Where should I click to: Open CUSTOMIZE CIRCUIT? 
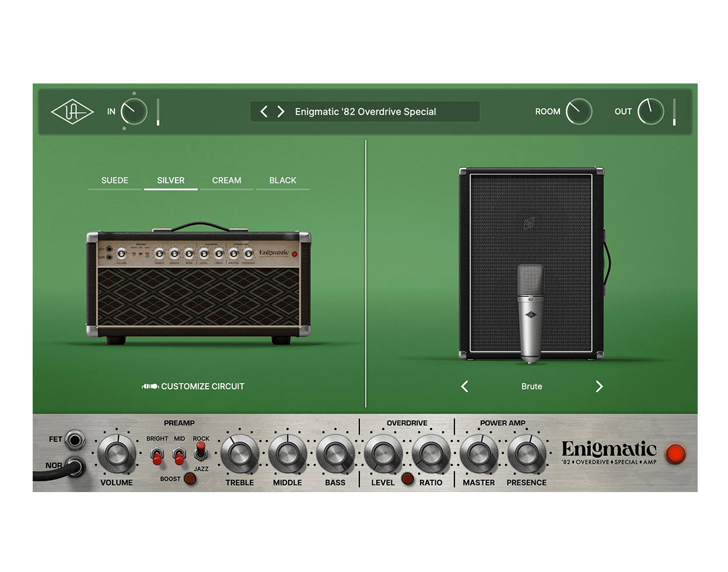pyautogui.click(x=202, y=386)
